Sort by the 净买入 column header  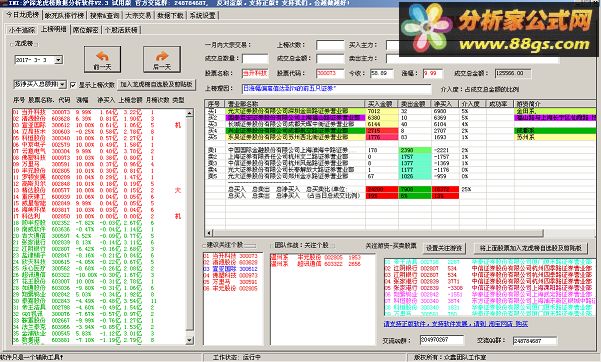point(445,104)
